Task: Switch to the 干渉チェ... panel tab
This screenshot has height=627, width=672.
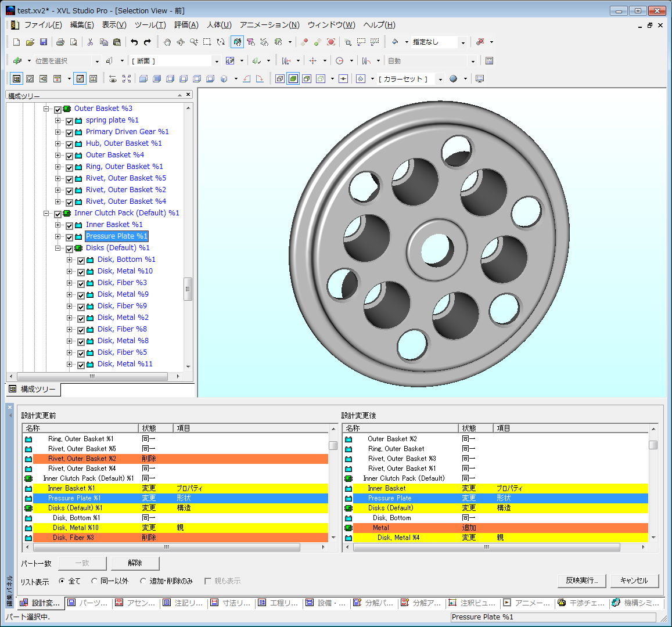Action: pos(581,603)
